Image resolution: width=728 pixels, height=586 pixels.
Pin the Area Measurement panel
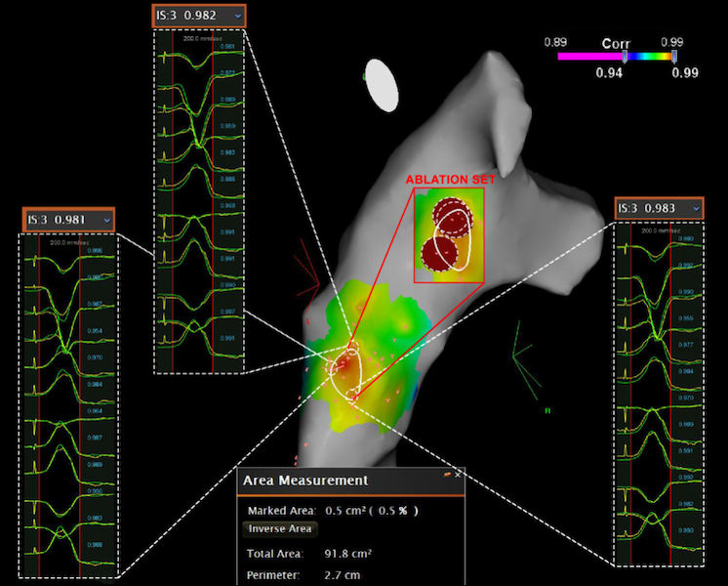(x=446, y=473)
